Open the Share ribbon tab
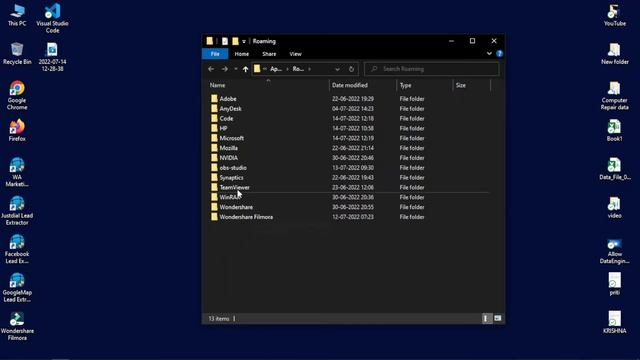The height and width of the screenshot is (360, 640). 269,54
